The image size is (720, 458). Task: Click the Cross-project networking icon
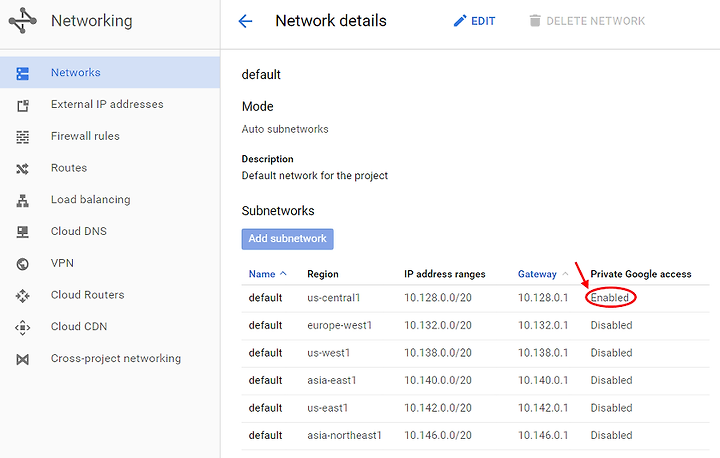coord(22,359)
